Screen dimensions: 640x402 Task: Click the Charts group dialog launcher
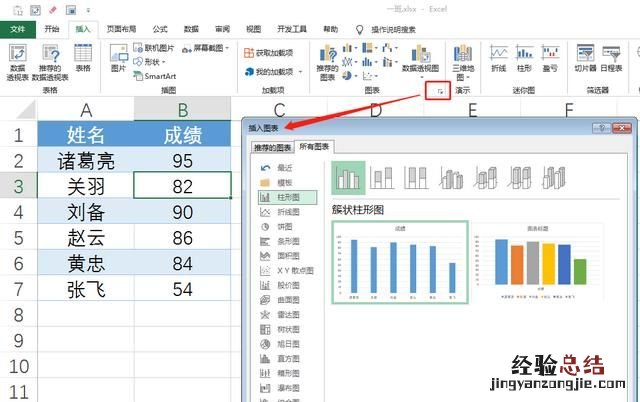(440, 91)
